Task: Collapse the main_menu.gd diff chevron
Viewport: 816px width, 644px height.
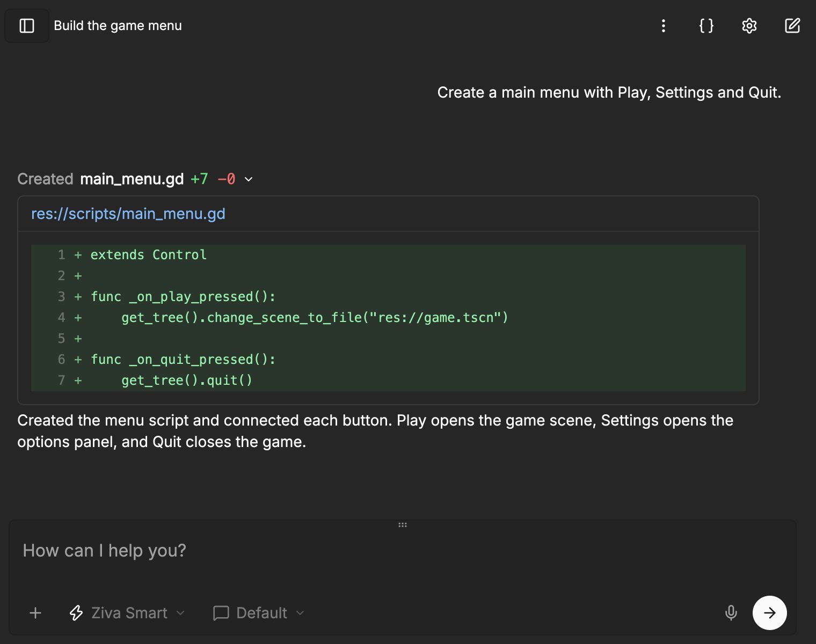Action: coord(249,179)
